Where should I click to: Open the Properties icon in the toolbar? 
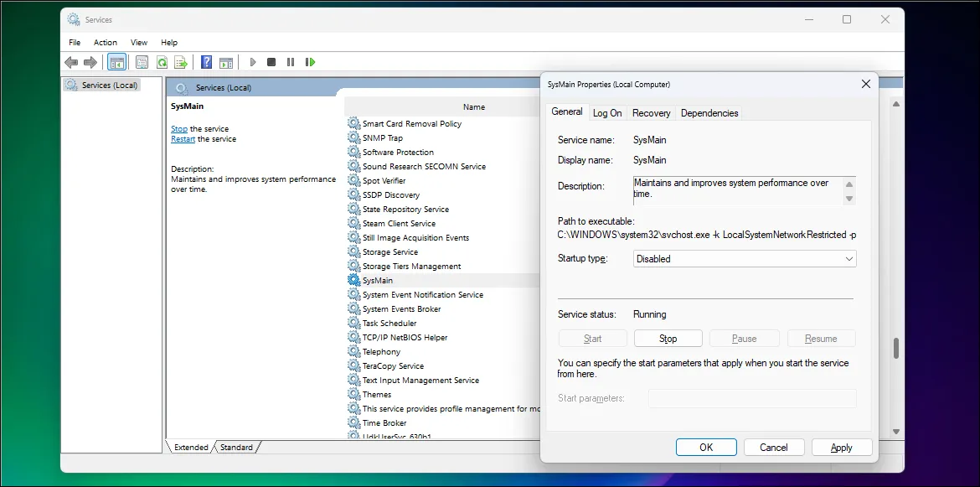[142, 61]
